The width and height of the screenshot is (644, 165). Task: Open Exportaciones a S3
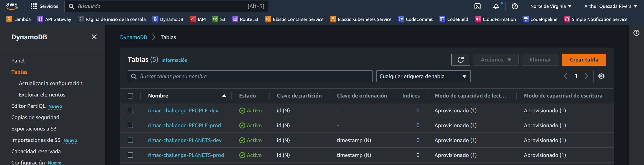(x=34, y=129)
